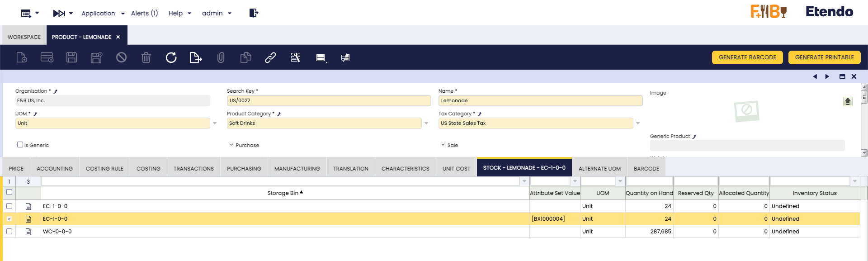Click the Name input field
Screen dimensions: 868x261
click(x=540, y=100)
